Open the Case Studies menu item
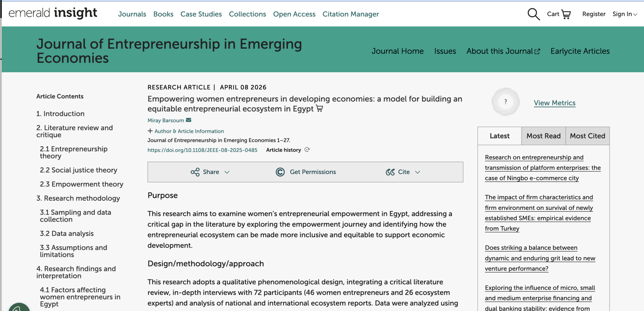 [201, 14]
